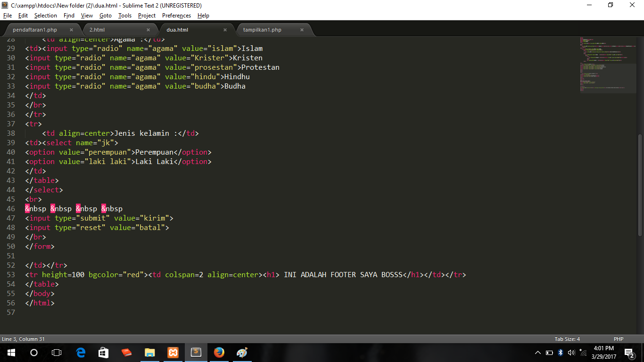
Task: Click the closing </html> tag
Action: [40, 303]
